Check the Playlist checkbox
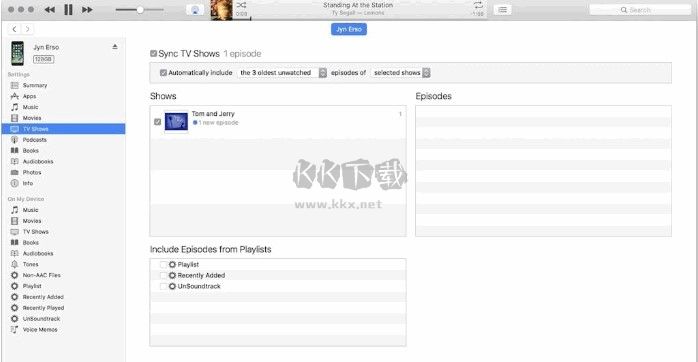 coord(163,264)
